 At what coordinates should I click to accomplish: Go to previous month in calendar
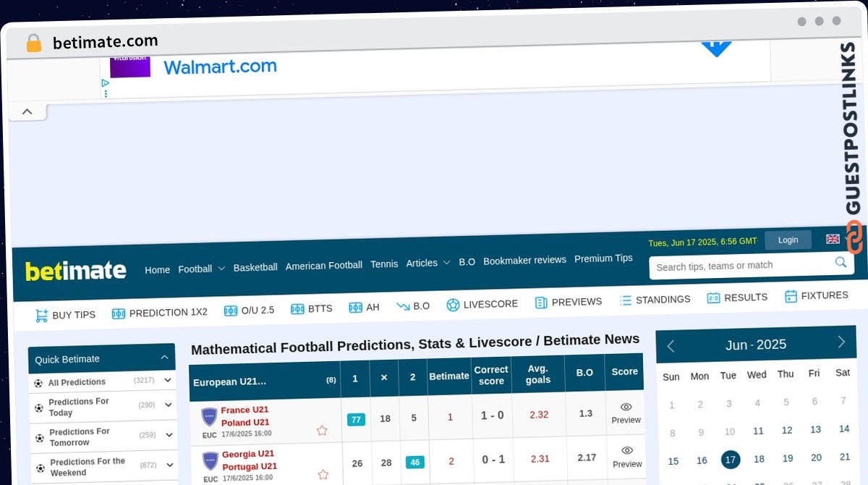pyautogui.click(x=671, y=346)
